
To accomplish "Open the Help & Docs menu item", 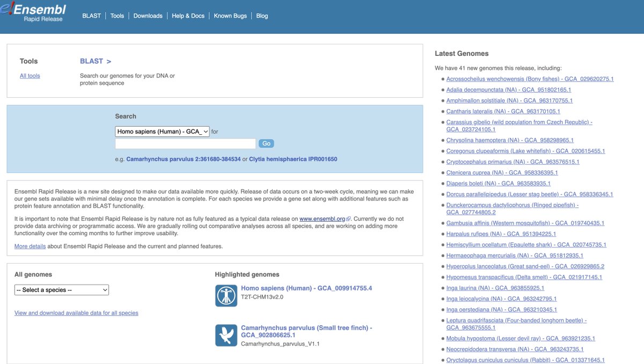I will click(x=188, y=16).
